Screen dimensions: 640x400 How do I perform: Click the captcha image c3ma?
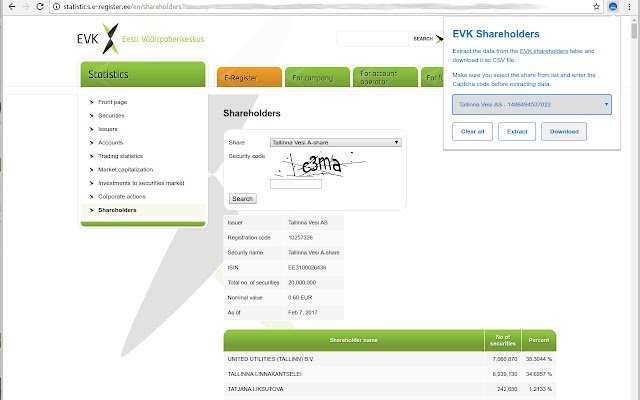click(319, 164)
